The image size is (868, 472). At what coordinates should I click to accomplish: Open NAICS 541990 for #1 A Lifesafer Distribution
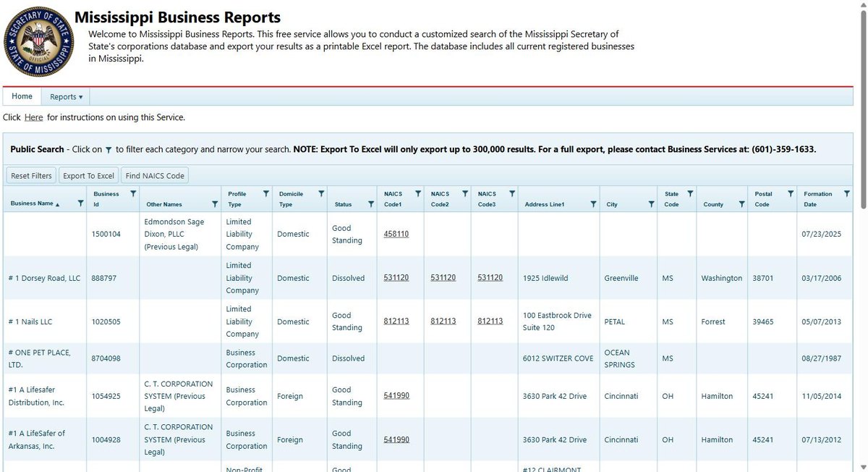[x=396, y=396]
